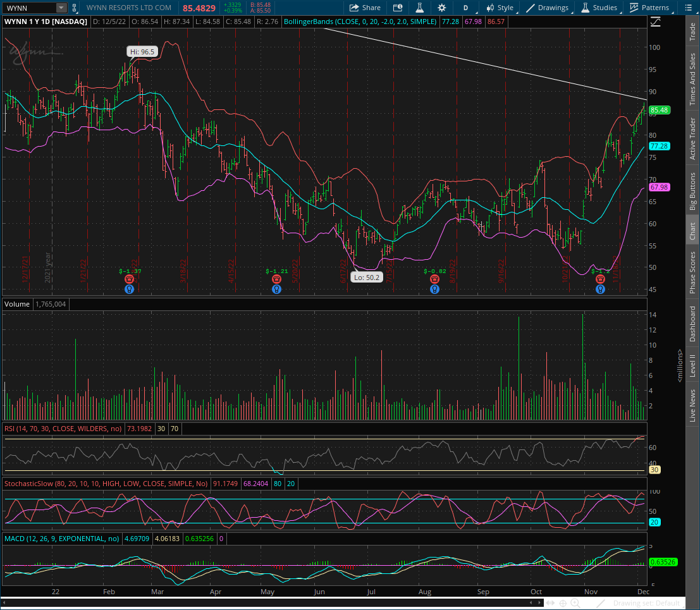Click the zoom magnifier icon in bottom bar

(x=575, y=603)
